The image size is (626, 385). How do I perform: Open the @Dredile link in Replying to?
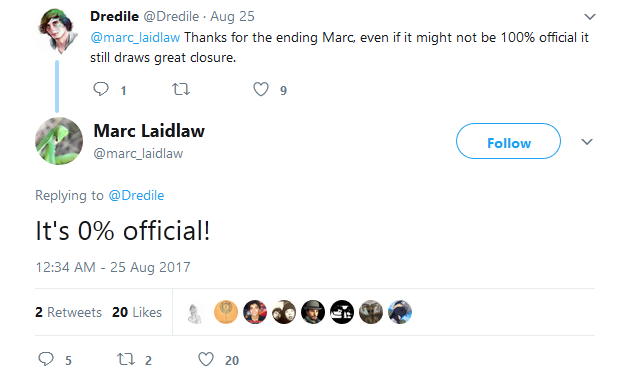pyautogui.click(x=136, y=195)
